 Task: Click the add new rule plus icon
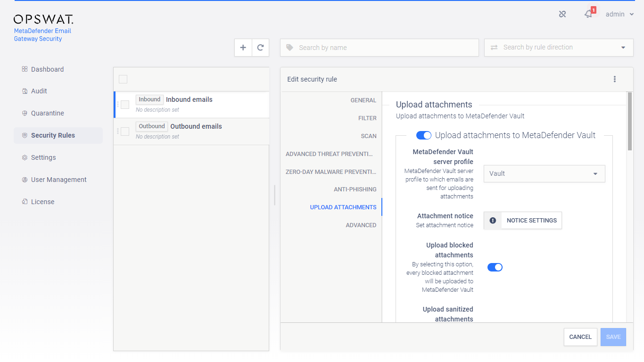243,48
